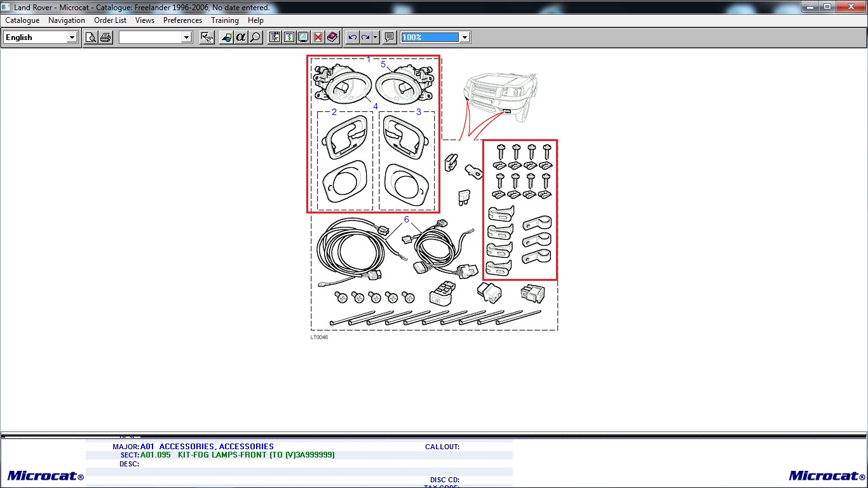This screenshot has height=488, width=868.
Task: Click the red X delete icon
Action: click(x=318, y=37)
